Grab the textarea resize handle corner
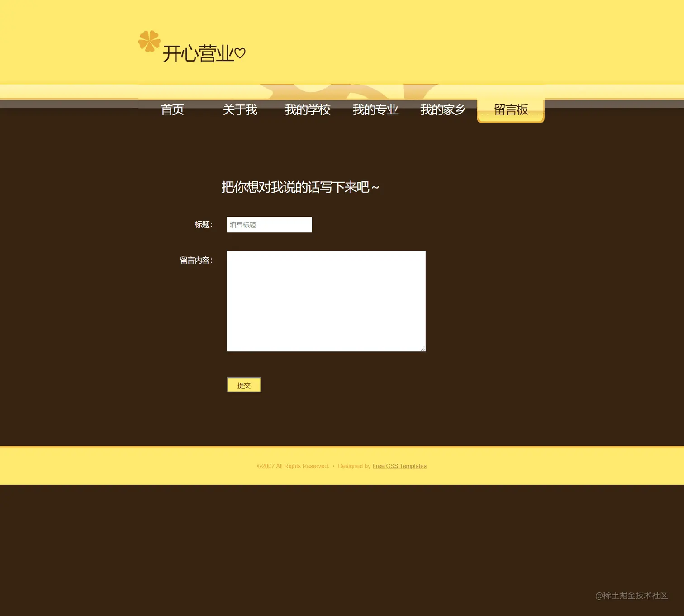Image resolution: width=684 pixels, height=616 pixels. [x=423, y=349]
